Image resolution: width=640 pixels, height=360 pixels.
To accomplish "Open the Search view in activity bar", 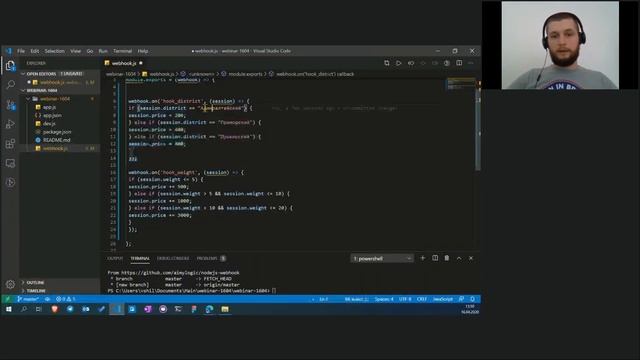I will pos(10,85).
